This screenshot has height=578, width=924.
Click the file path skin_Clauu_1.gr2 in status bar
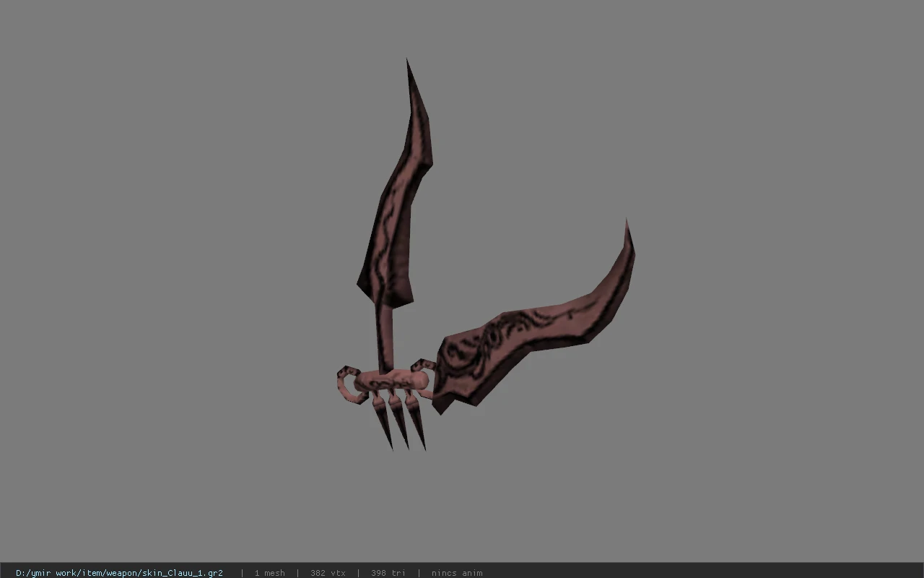(x=119, y=573)
